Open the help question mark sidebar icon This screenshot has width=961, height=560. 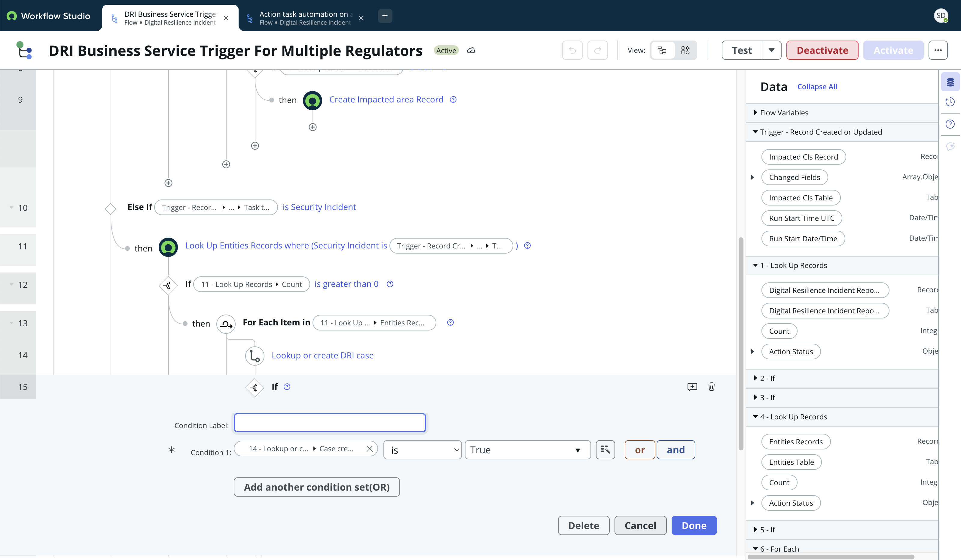[950, 124]
